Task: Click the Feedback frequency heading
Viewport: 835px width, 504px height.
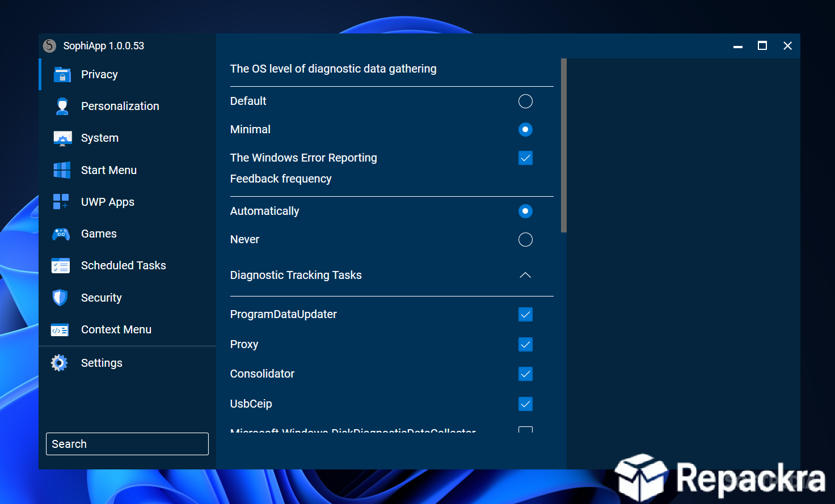Action: [281, 179]
